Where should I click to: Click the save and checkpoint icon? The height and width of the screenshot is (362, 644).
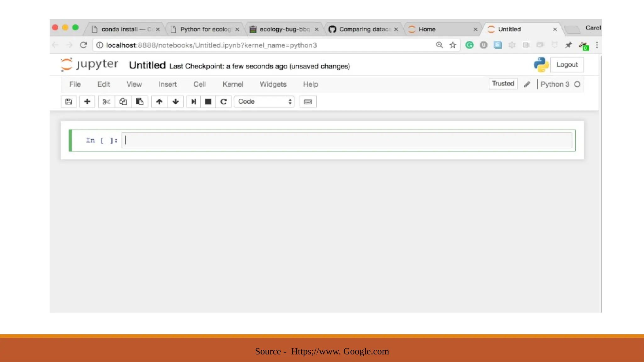click(x=69, y=101)
